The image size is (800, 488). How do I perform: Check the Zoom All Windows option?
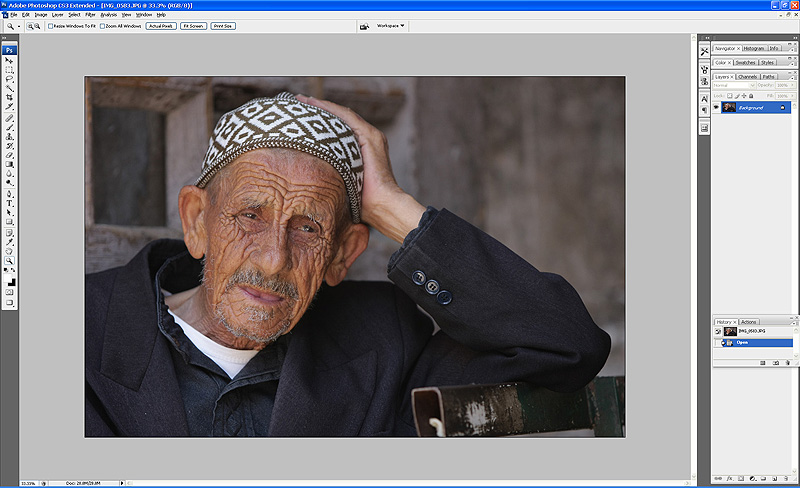tap(104, 26)
